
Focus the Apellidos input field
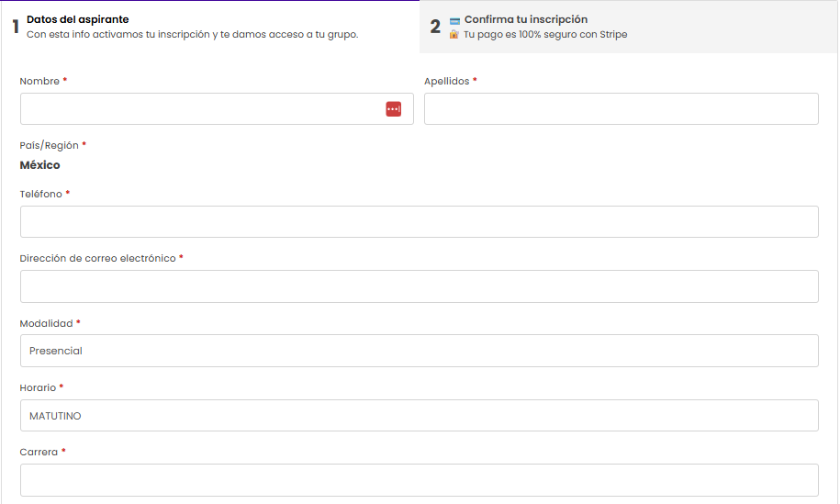(622, 108)
